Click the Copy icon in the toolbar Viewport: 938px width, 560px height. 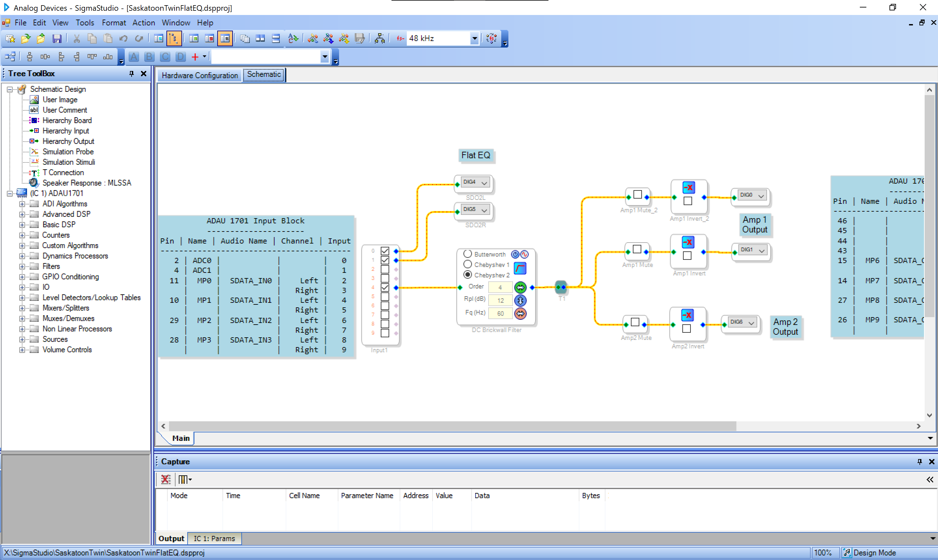[x=92, y=38]
